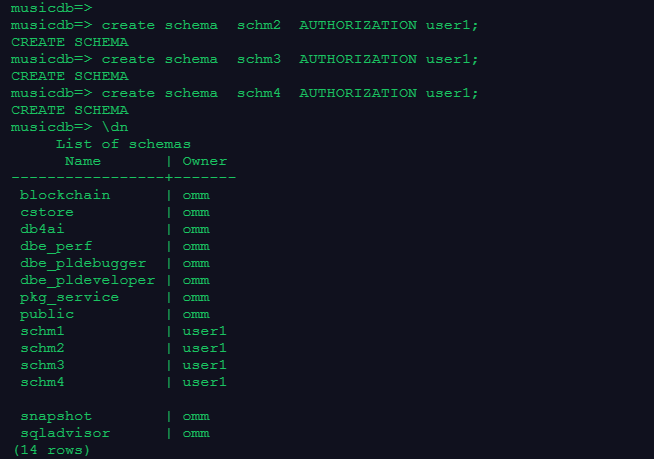Select the db4ai schema name
This screenshot has width=654, height=459.
click(42, 229)
